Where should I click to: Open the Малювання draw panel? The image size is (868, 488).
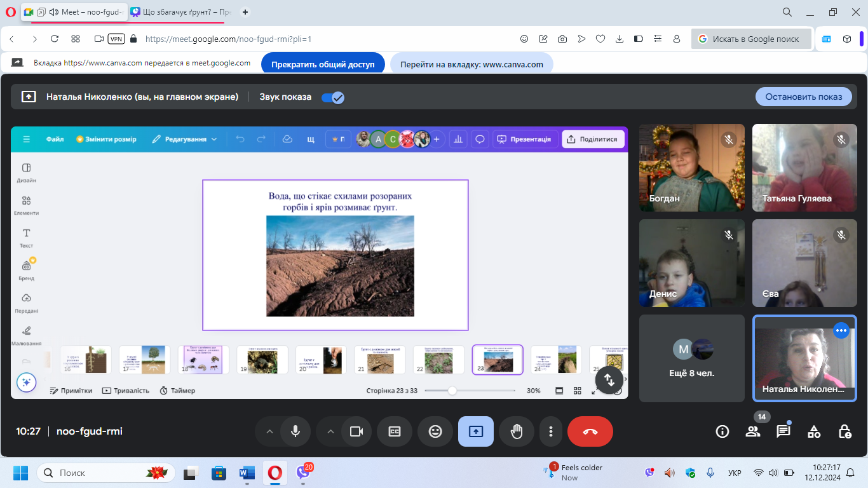tap(26, 335)
